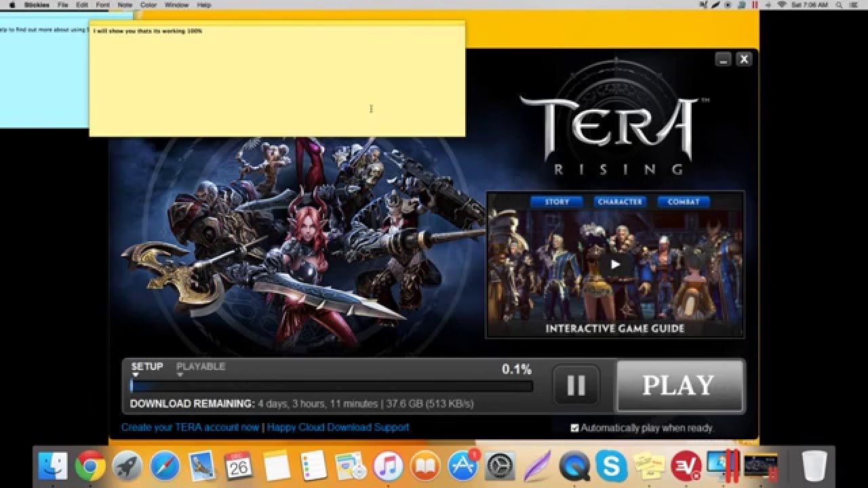868x488 pixels.
Task: Minimize the TERA launcher window
Action: coord(723,59)
